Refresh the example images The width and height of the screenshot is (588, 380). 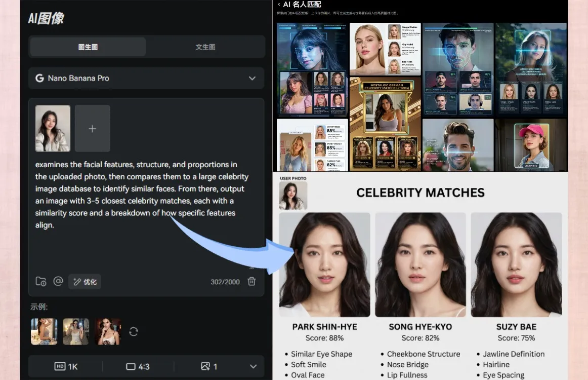pyautogui.click(x=134, y=331)
